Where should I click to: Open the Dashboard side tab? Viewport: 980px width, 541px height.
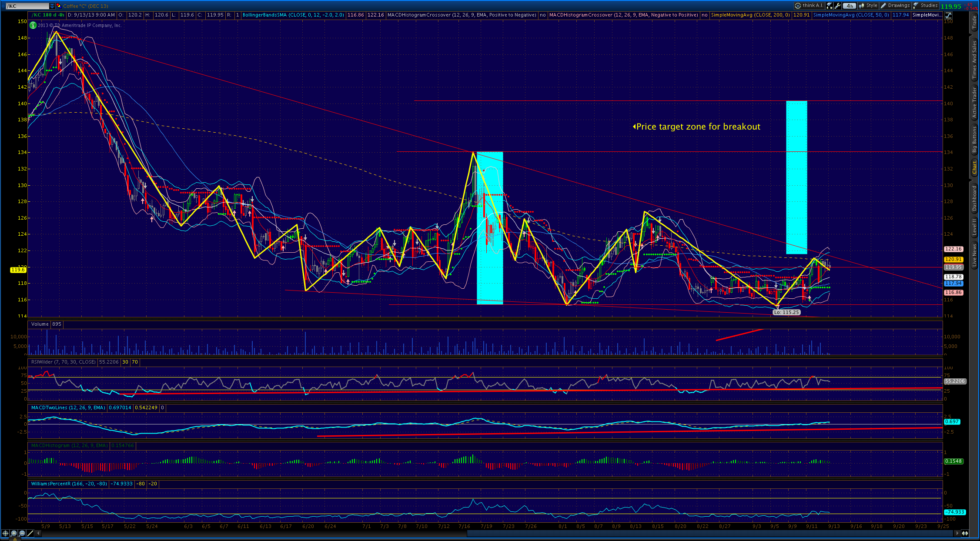975,198
